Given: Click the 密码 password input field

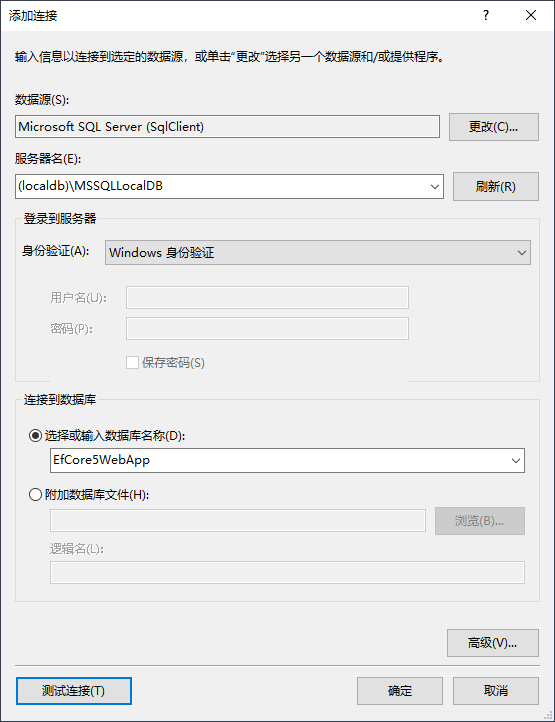Looking at the screenshot, I should (267, 329).
